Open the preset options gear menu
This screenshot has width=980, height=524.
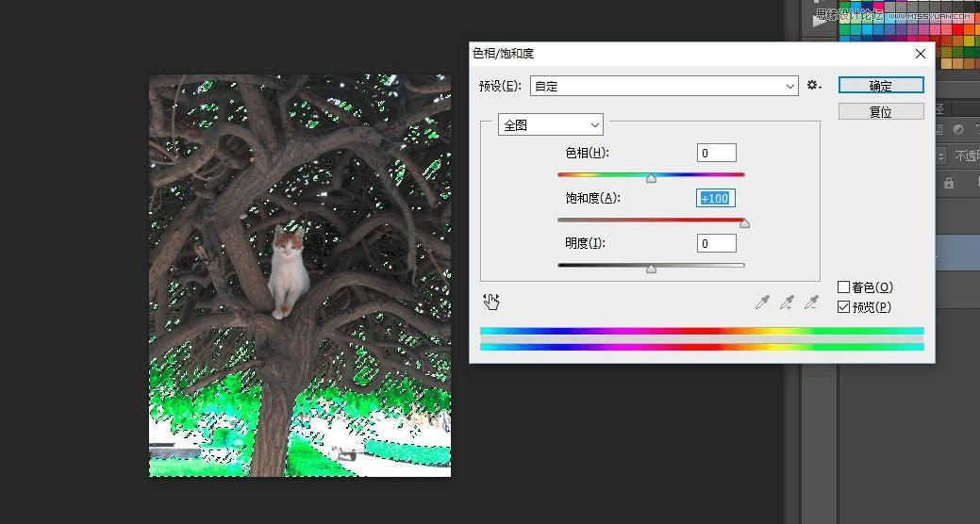(813, 86)
